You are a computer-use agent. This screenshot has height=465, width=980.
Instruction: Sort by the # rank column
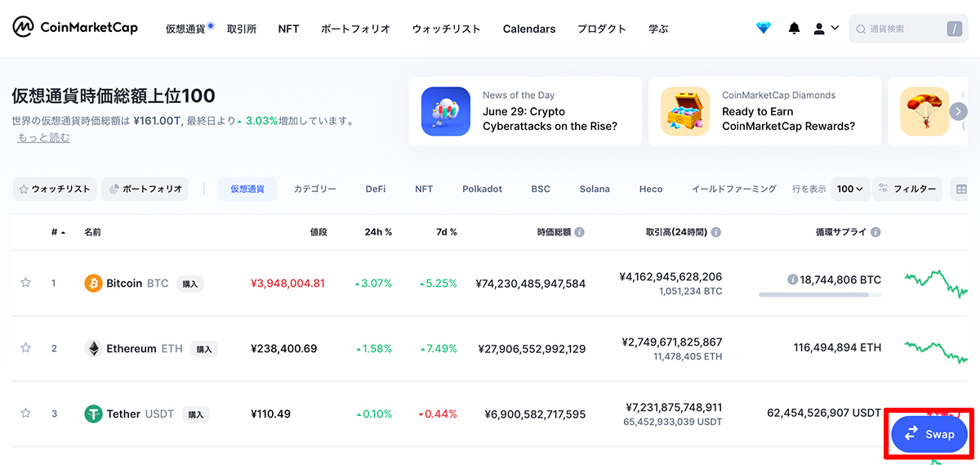coord(58,232)
